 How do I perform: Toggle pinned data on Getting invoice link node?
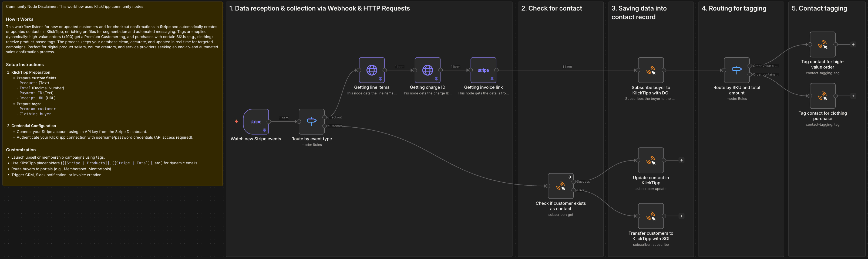pyautogui.click(x=492, y=79)
